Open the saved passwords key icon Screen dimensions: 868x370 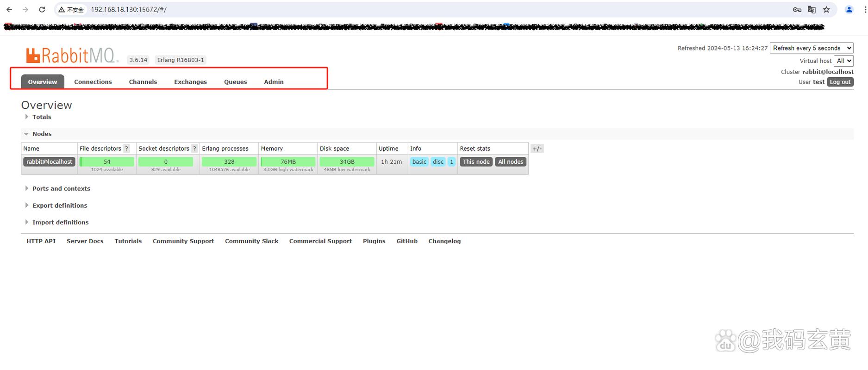pos(797,10)
